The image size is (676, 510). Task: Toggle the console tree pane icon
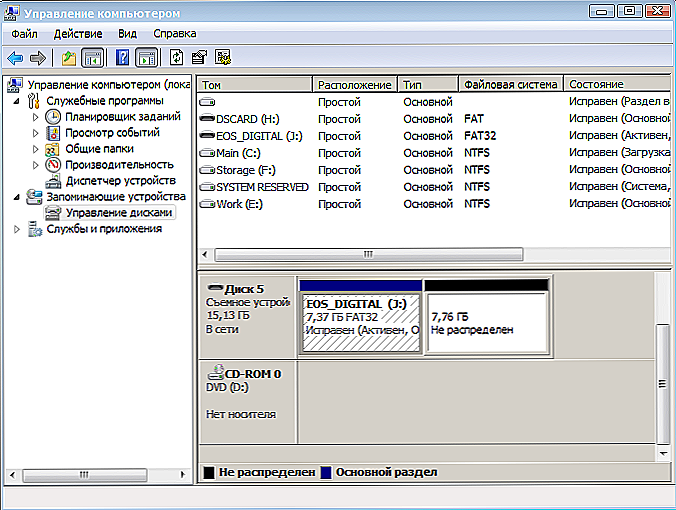pos(93,58)
